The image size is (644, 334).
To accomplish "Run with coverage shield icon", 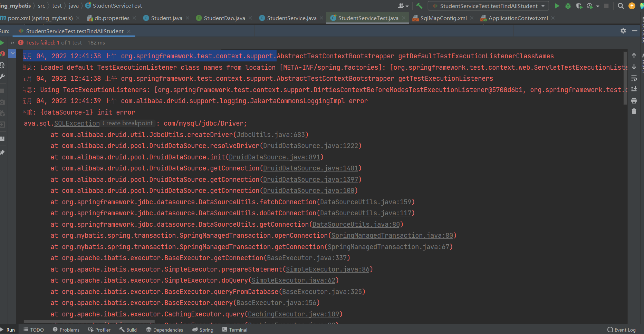I will pos(579,6).
